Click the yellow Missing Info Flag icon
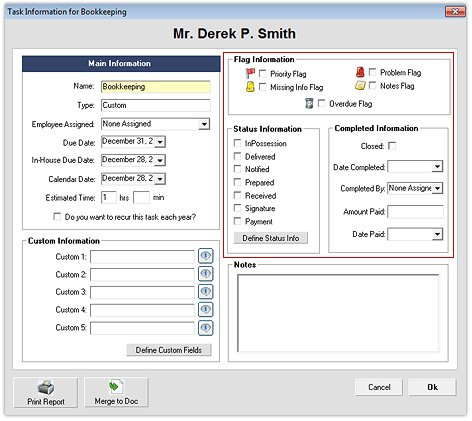This screenshot has width=472, height=421. pos(250,87)
